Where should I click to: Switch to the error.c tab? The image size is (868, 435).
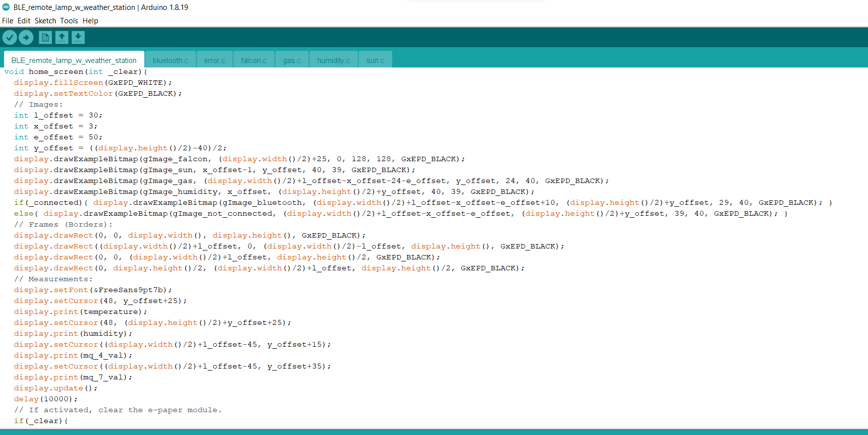pos(215,60)
